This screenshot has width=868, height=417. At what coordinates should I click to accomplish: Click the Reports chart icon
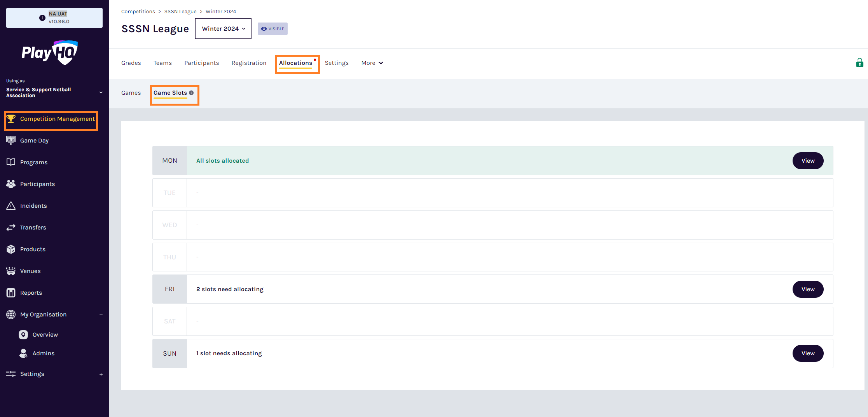(11, 293)
